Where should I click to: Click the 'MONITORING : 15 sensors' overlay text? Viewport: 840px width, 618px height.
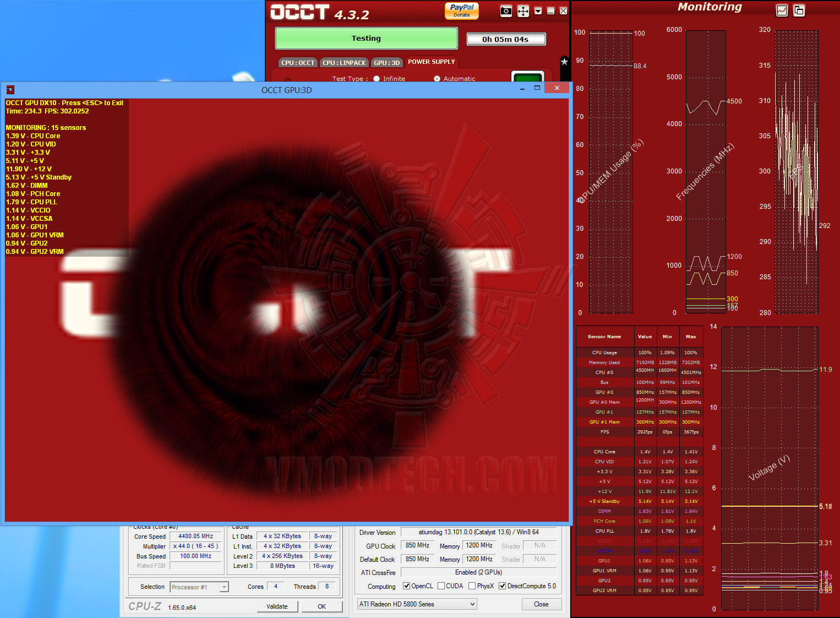(46, 128)
